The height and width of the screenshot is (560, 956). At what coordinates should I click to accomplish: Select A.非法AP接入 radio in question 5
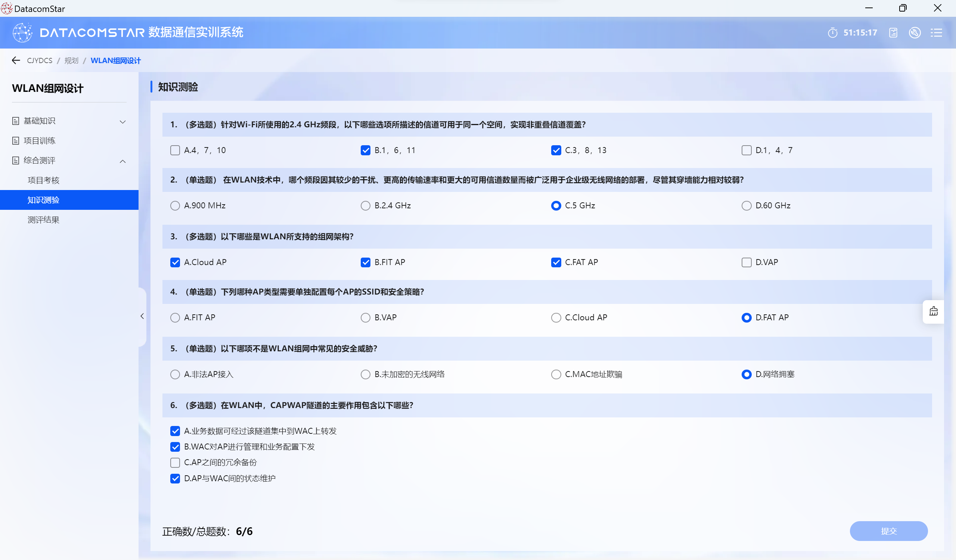(x=175, y=374)
